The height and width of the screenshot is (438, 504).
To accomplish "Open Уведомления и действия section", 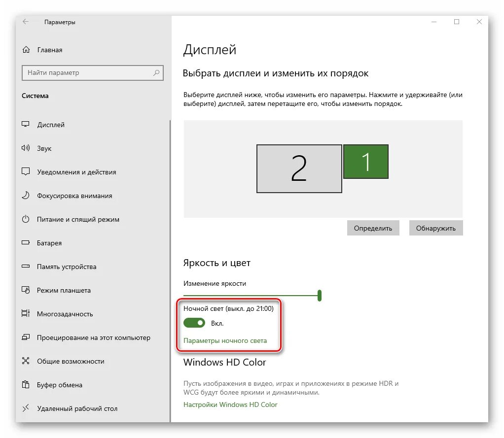I will tap(76, 172).
